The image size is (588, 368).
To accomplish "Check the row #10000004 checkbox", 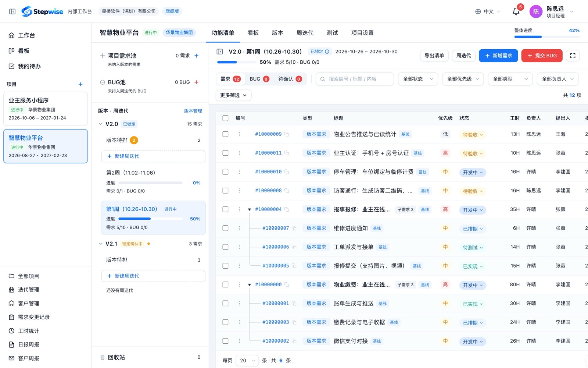I will point(226,209).
